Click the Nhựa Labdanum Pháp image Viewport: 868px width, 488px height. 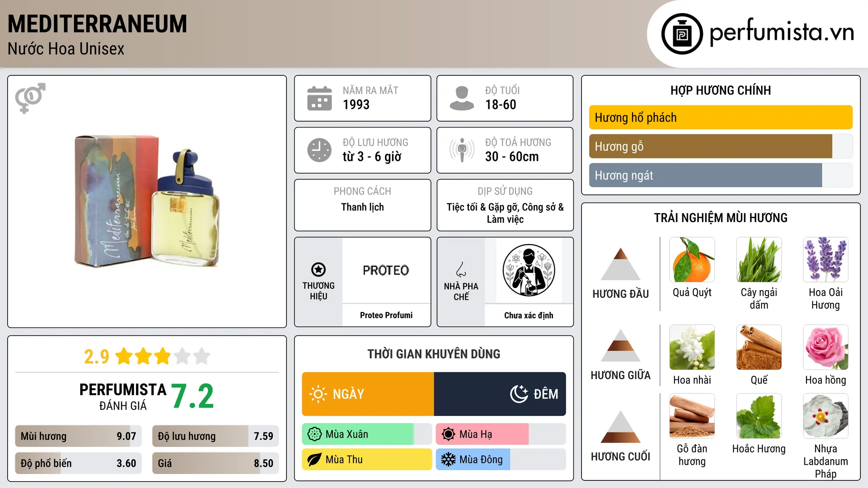coord(826,416)
